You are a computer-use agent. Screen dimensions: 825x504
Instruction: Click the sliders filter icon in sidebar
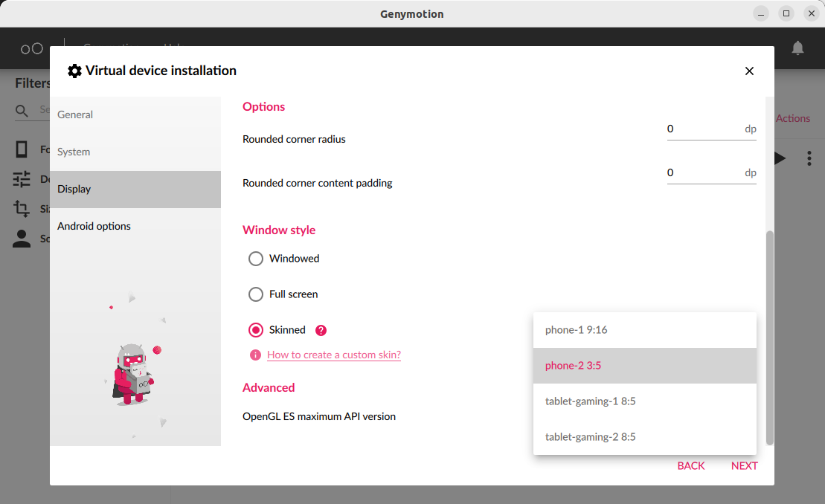[22, 179]
